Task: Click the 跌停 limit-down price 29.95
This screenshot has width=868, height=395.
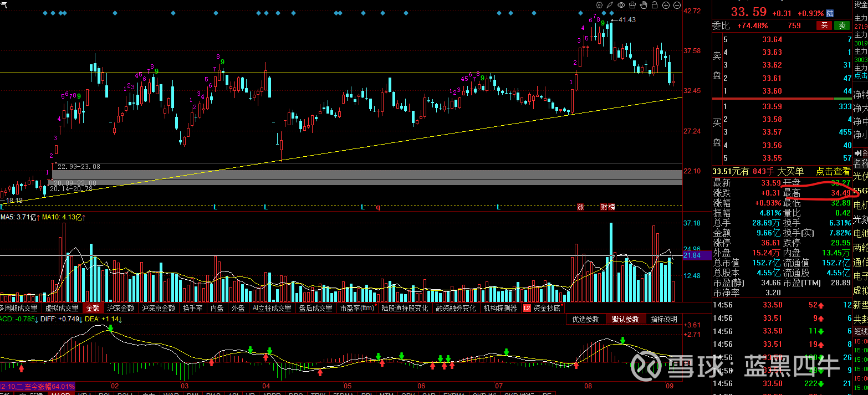Action: (x=840, y=243)
